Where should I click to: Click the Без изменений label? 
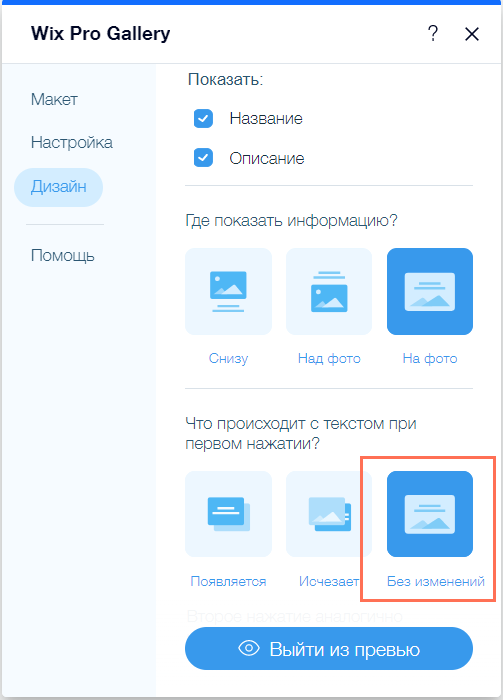(x=436, y=581)
